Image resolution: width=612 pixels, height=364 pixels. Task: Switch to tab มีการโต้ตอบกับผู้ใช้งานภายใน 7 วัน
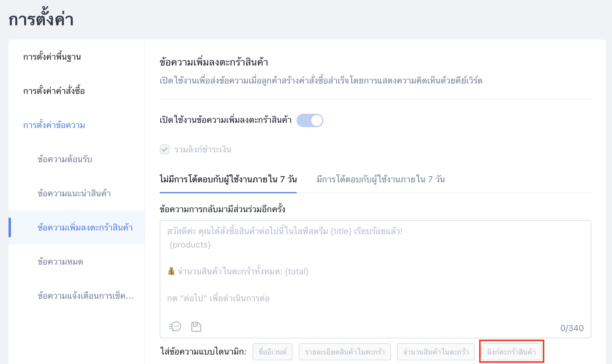point(381,179)
